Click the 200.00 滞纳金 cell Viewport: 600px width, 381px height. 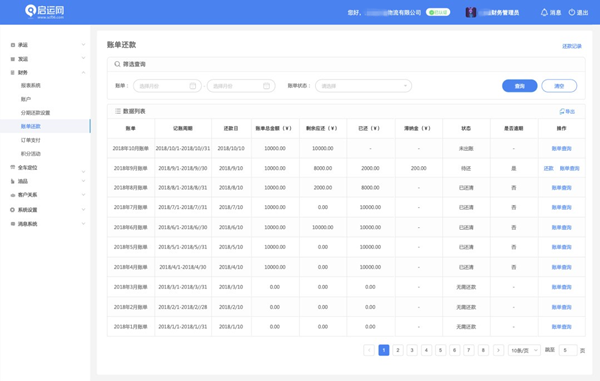click(419, 168)
